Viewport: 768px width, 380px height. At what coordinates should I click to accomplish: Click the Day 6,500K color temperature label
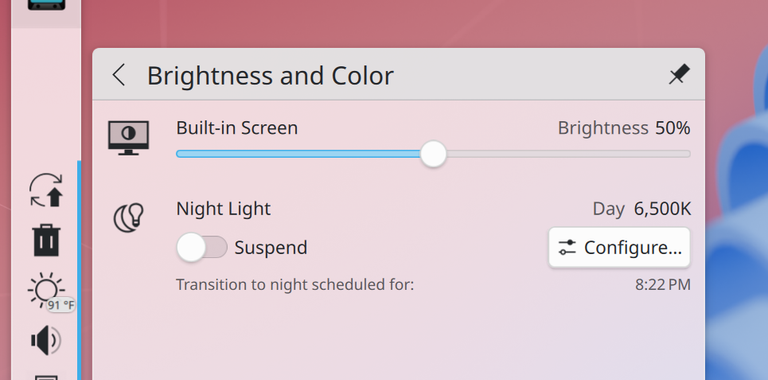point(642,209)
